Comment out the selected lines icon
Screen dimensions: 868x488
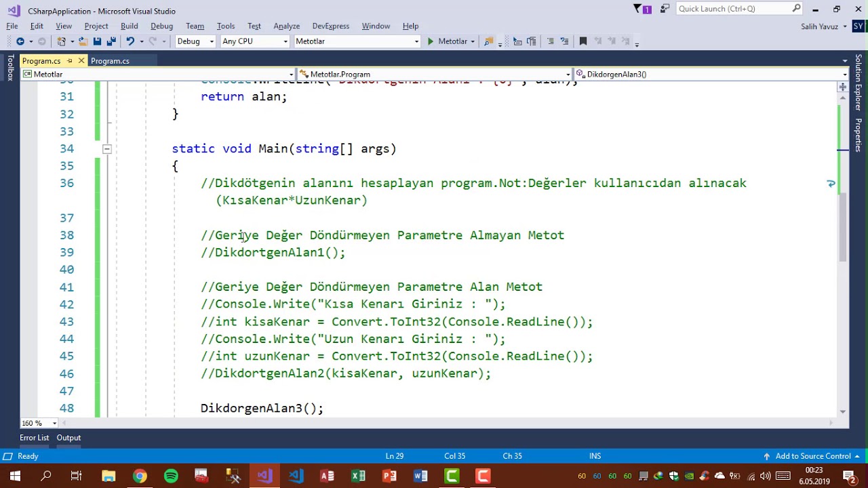[x=550, y=41]
